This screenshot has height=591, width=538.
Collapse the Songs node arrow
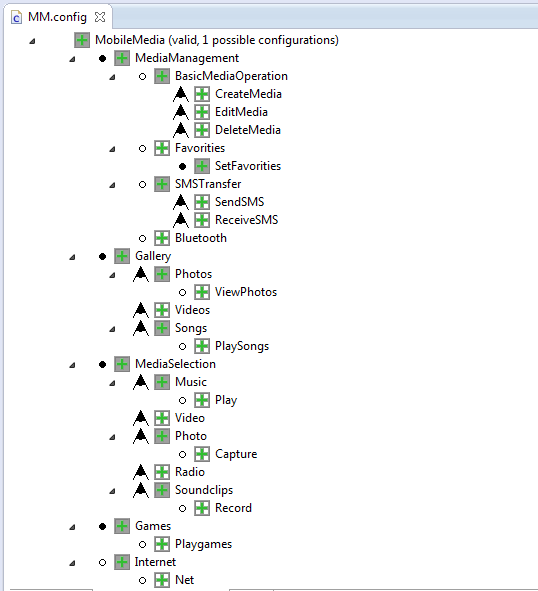pyautogui.click(x=112, y=329)
